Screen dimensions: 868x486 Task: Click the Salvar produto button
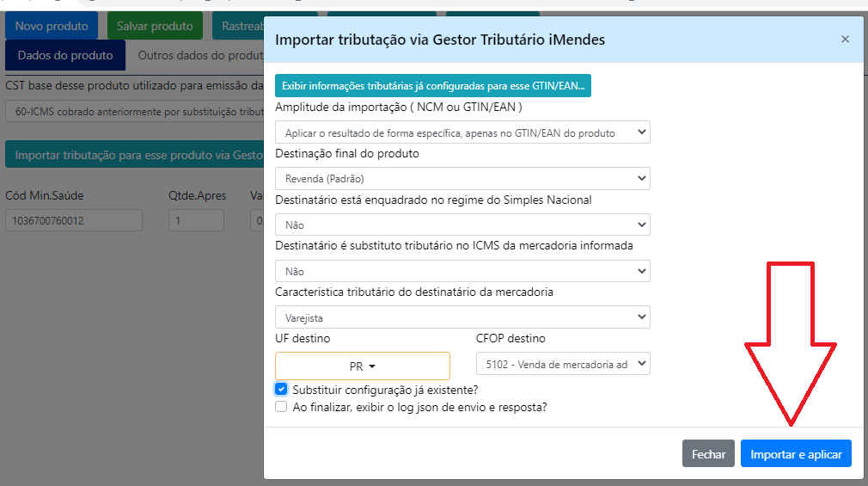pyautogui.click(x=155, y=26)
